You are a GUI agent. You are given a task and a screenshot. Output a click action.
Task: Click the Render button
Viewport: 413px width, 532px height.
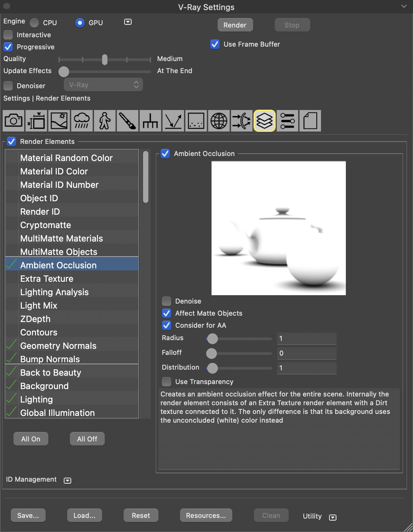tap(235, 25)
